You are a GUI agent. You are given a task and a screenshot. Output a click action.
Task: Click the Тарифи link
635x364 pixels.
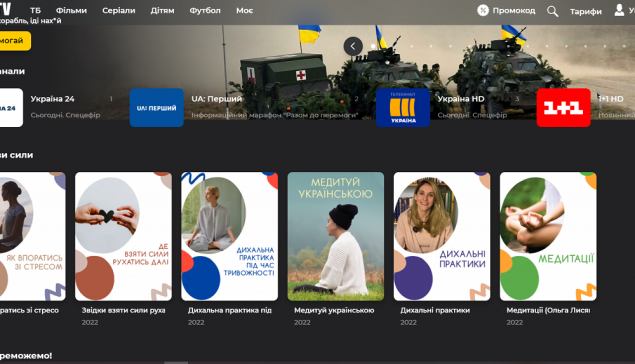pos(586,11)
